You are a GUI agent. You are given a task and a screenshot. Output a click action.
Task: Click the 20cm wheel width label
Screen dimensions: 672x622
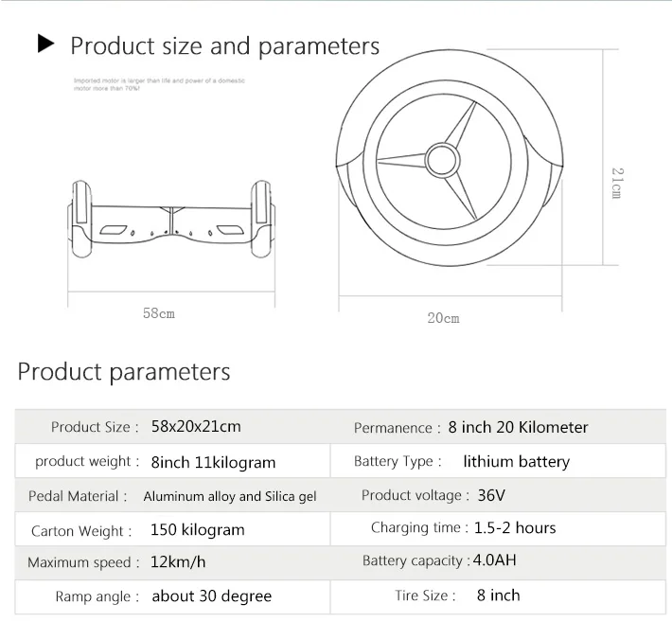[x=443, y=318]
